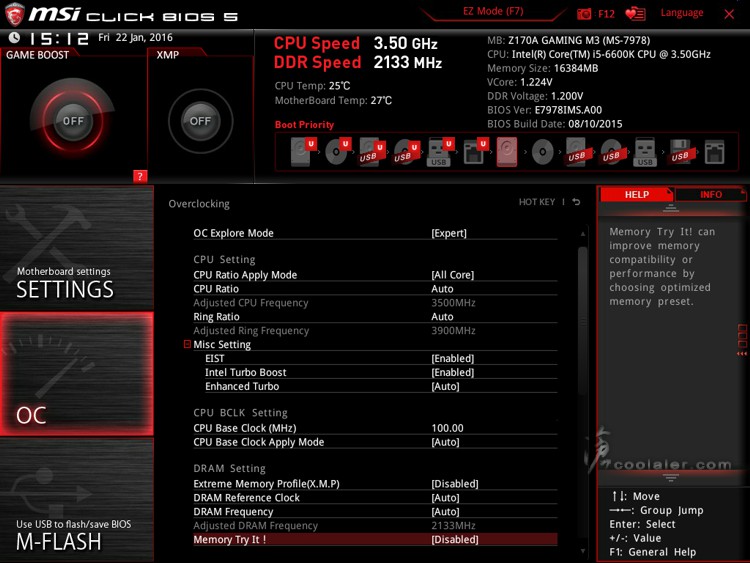Click the DRAM Setting heading
This screenshot has height=563, width=750.
229,468
